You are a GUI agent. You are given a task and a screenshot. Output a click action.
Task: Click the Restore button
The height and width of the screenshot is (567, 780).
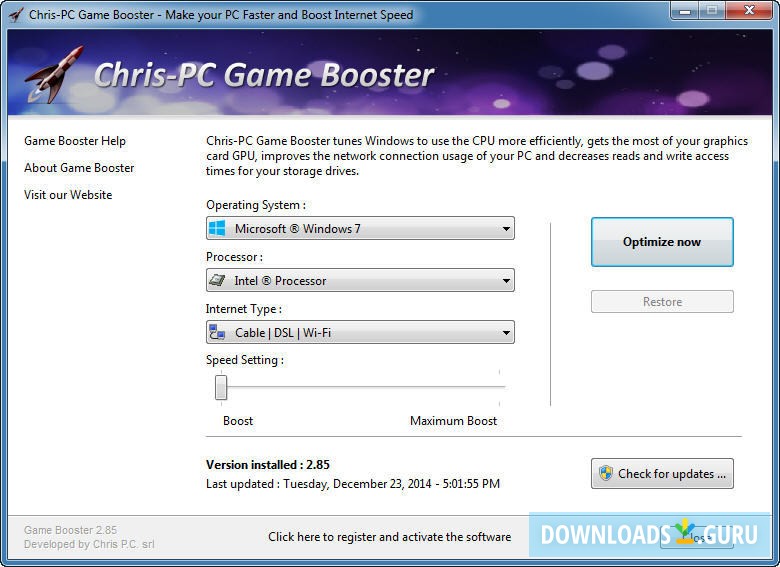click(x=662, y=301)
